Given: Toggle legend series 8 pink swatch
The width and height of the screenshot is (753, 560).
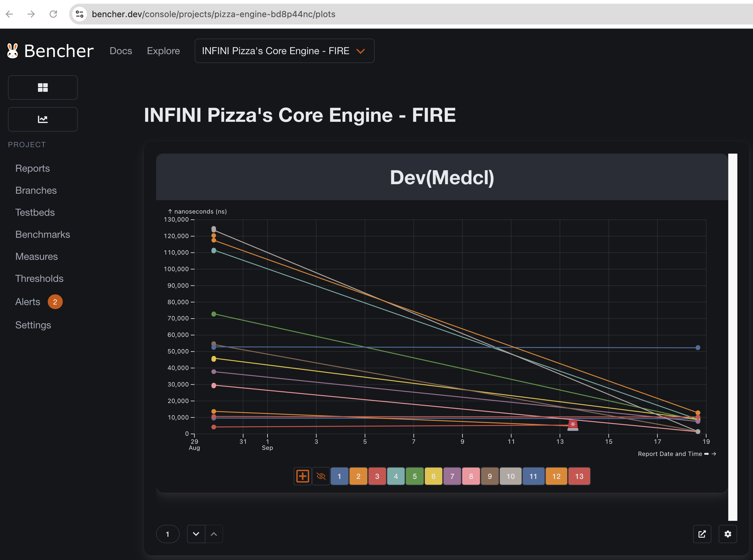Looking at the screenshot, I should click(x=471, y=476).
